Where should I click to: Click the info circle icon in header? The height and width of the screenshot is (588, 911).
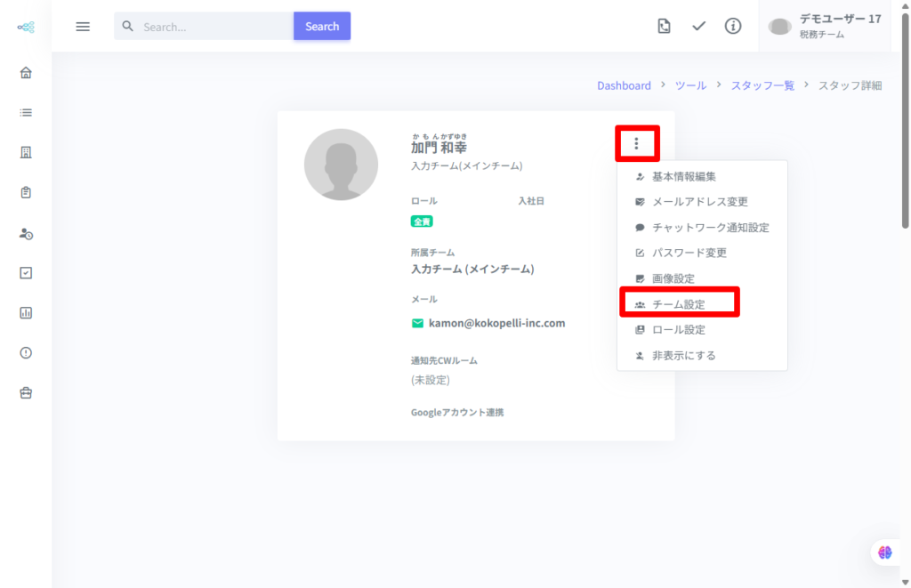tap(733, 26)
